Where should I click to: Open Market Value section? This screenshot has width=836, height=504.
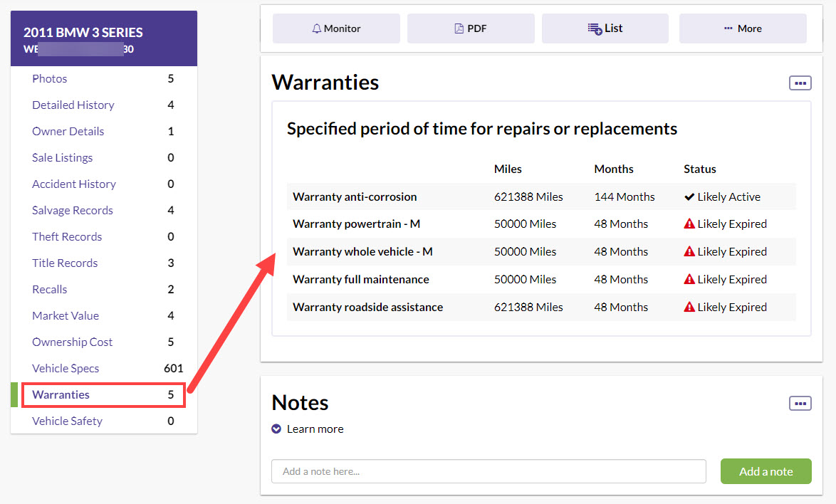tap(66, 316)
